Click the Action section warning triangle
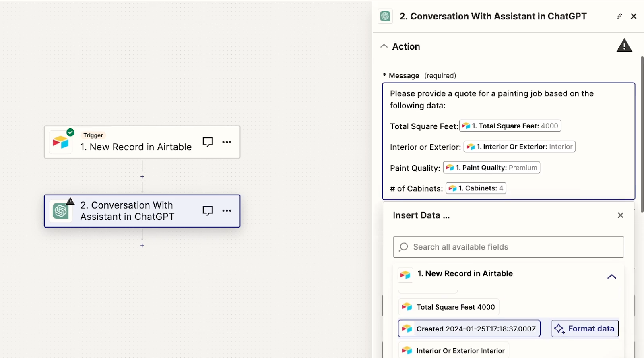 pyautogui.click(x=624, y=46)
